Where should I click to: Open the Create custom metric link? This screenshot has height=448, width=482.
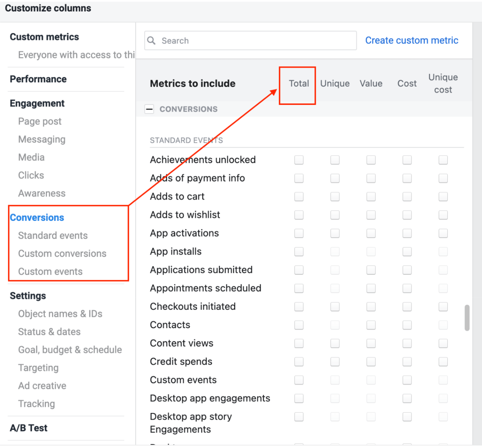411,40
